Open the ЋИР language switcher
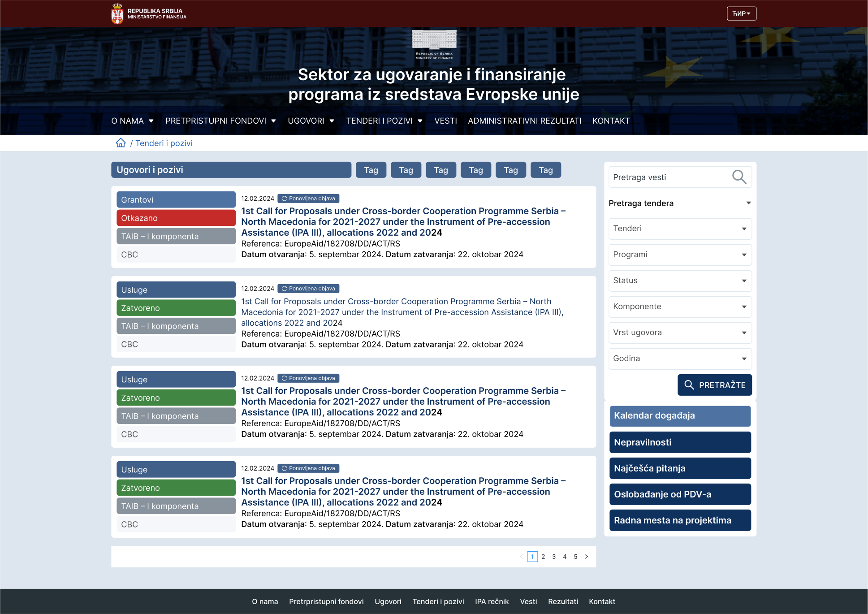This screenshot has height=614, width=868. coord(741,13)
